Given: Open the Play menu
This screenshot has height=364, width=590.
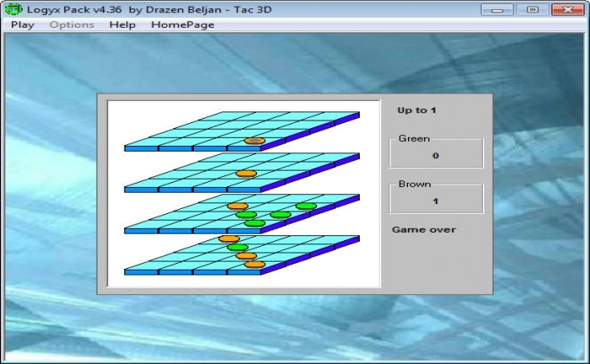Looking at the screenshot, I should click(x=23, y=24).
